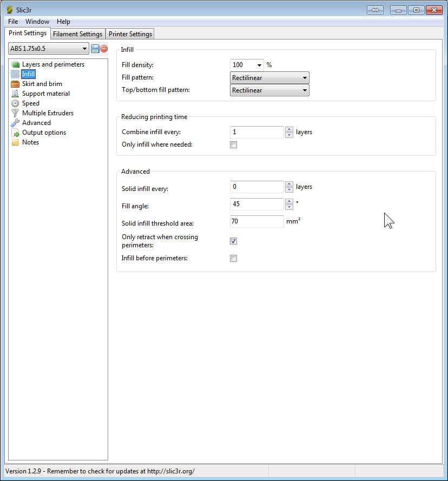
Task: Open the File menu
Action: [x=13, y=22]
